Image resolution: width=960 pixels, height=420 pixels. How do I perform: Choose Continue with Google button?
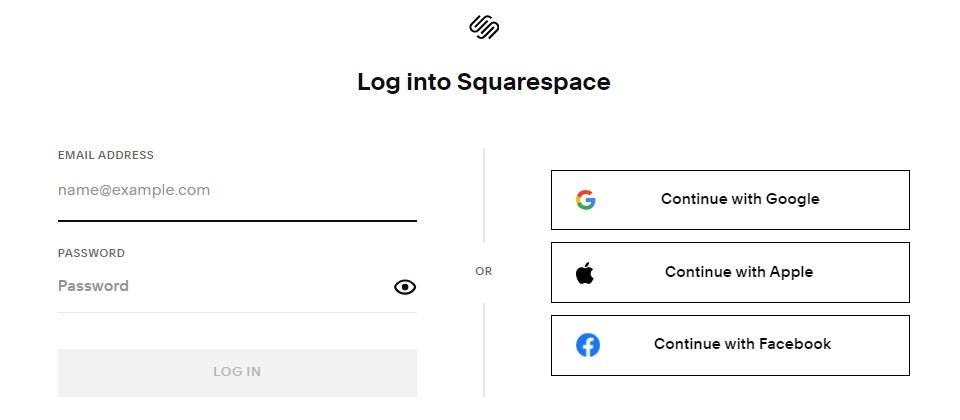pyautogui.click(x=730, y=200)
